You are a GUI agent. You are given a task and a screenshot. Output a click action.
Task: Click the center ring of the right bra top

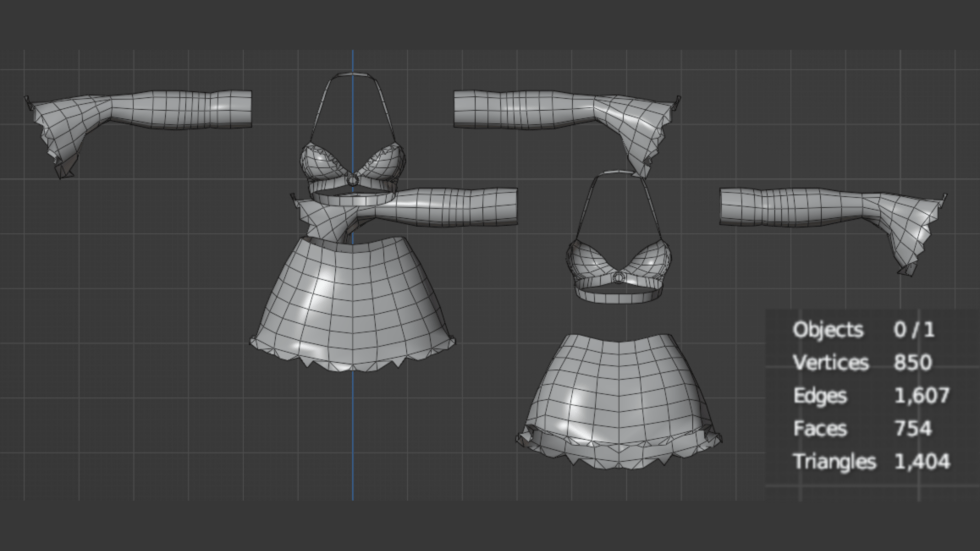tap(619, 277)
